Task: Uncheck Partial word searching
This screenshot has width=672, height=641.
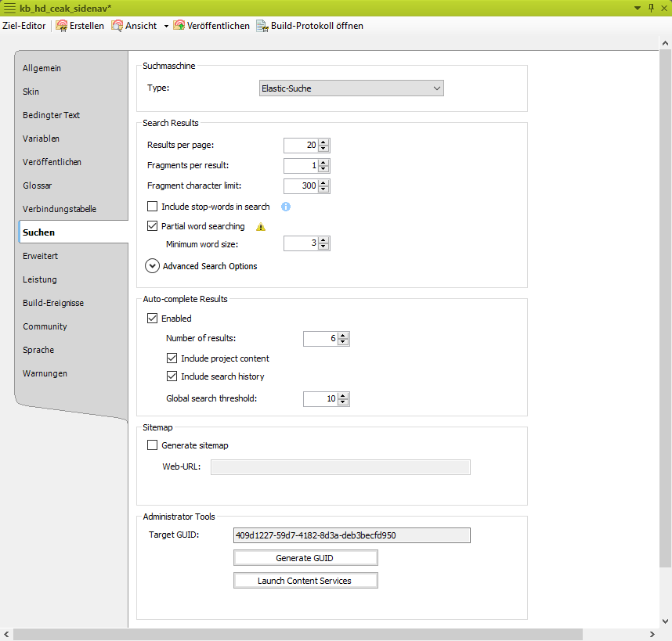Action: point(153,226)
